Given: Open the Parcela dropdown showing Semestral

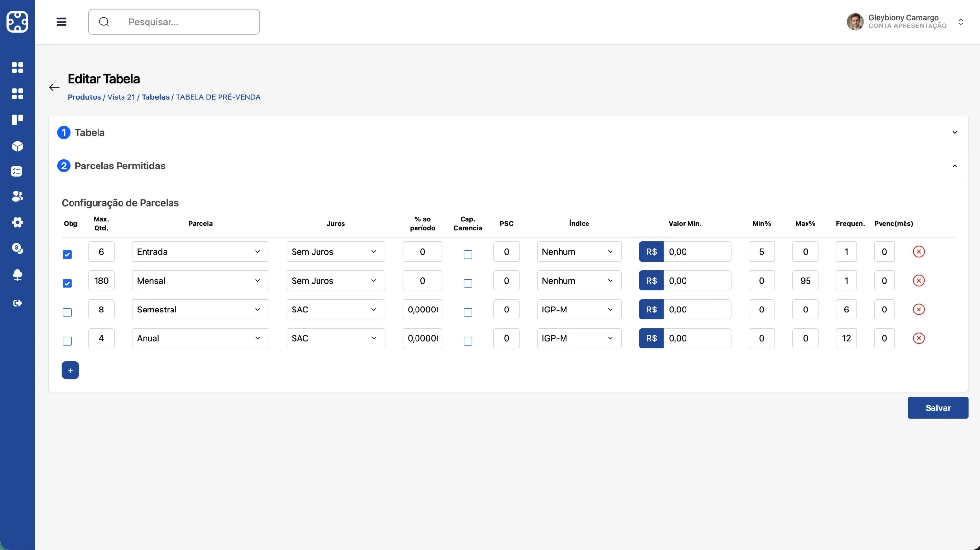Looking at the screenshot, I should point(200,310).
